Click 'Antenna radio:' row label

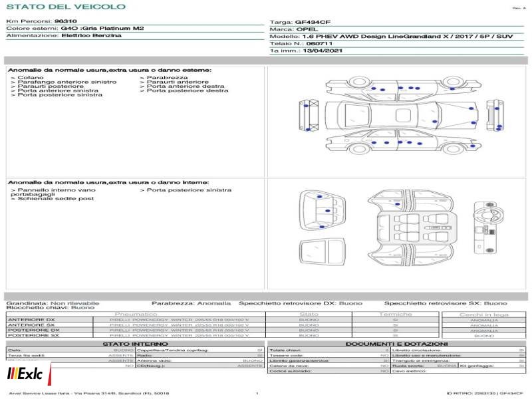154,360
